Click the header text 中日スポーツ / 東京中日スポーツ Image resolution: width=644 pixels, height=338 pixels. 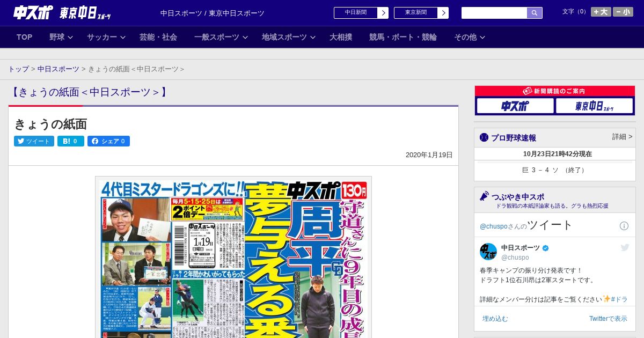point(213,13)
